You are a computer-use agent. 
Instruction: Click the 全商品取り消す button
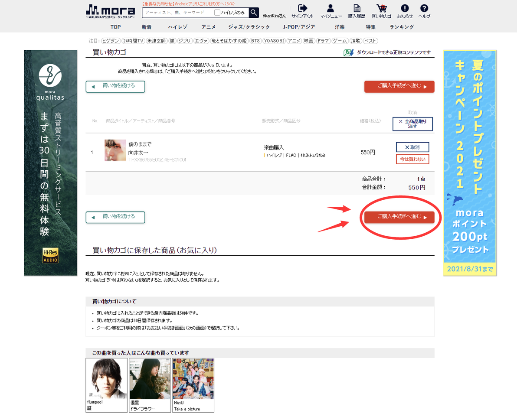pos(412,124)
